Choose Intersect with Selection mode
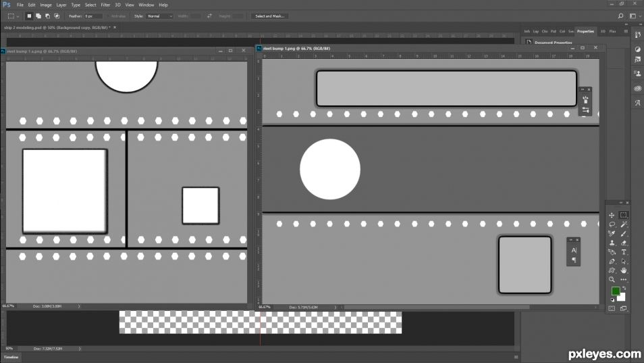 (57, 16)
